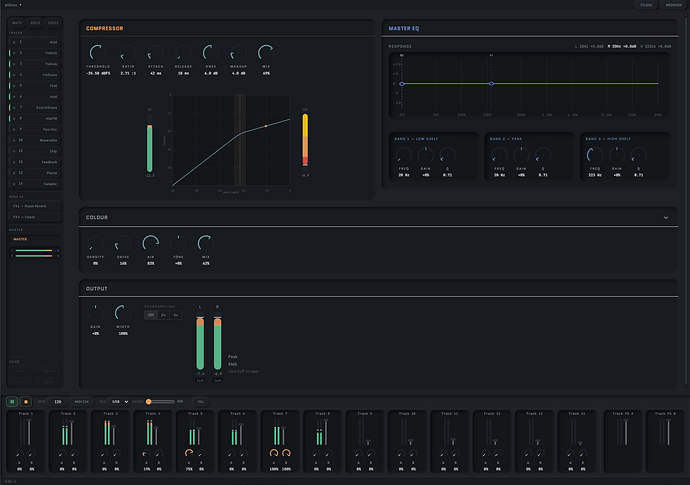Select track 10 Wavetable in list

(35, 140)
